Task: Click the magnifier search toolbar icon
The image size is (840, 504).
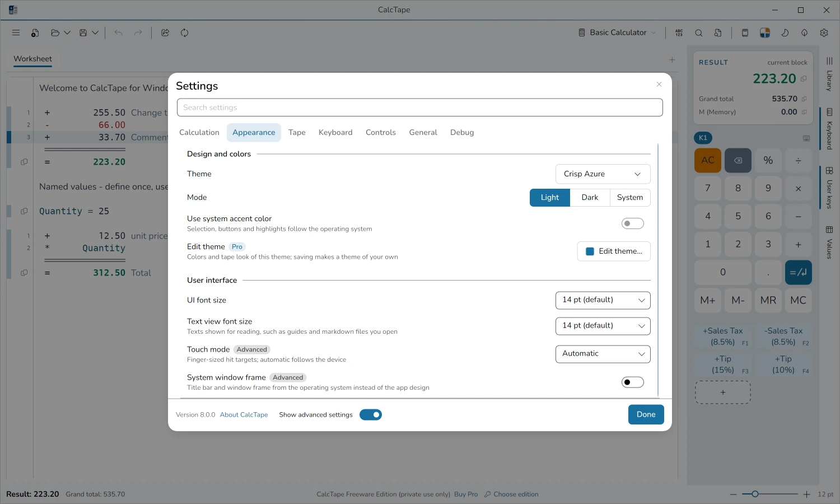Action: [698, 32]
